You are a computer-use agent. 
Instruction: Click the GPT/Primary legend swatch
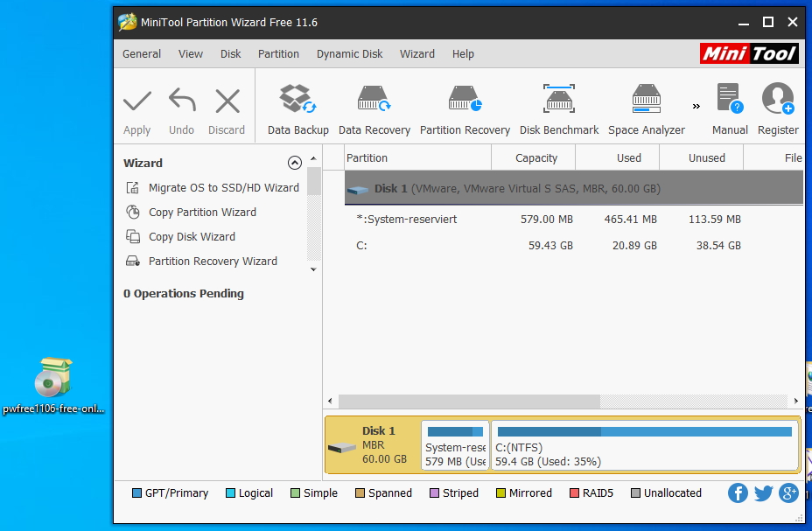pyautogui.click(x=136, y=493)
